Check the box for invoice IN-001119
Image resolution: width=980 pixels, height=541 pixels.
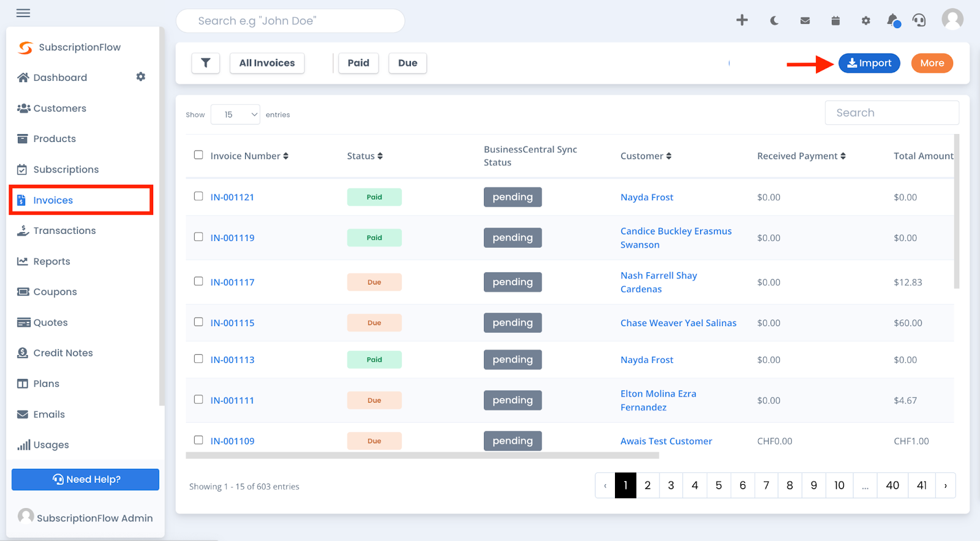point(198,236)
